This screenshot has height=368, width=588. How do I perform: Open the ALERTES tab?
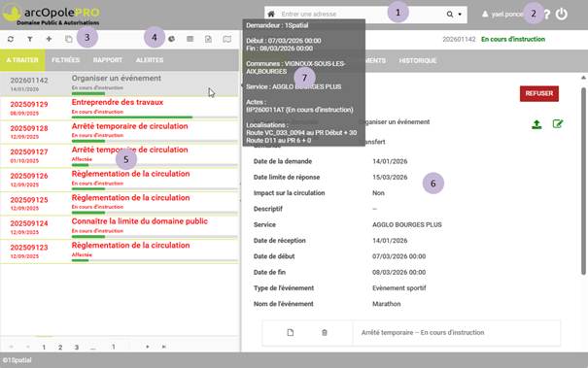150,60
